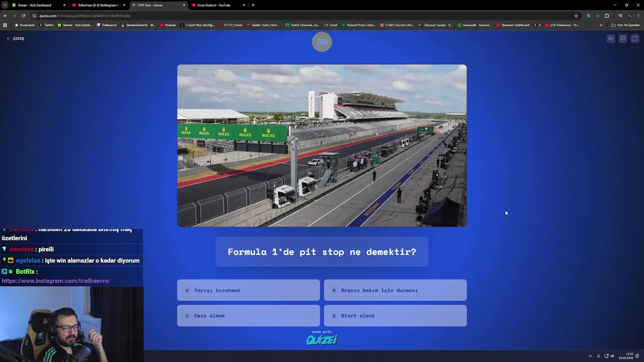This screenshot has width=644, height=362.
Task: Open the media control icon in toolbar
Action: tap(620, 16)
